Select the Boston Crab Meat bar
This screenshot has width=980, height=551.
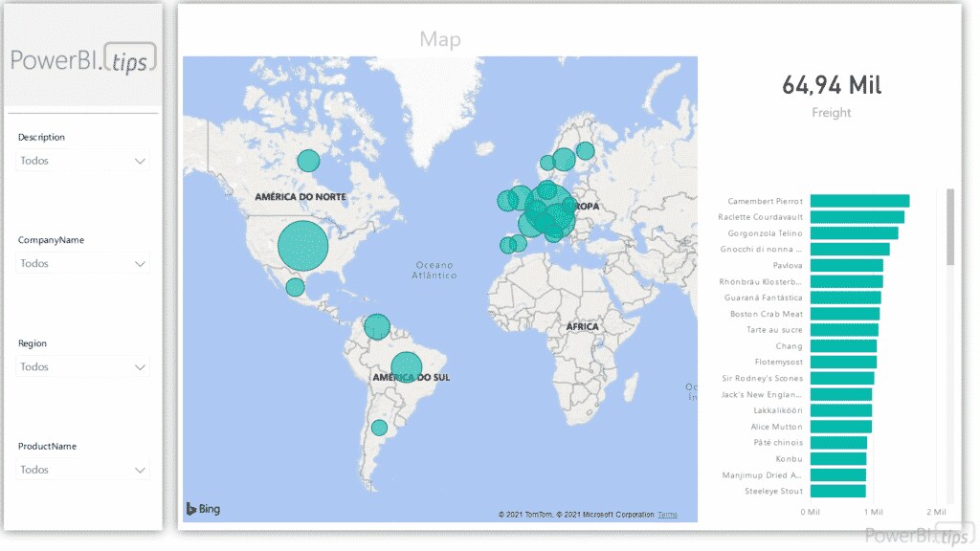(x=845, y=314)
